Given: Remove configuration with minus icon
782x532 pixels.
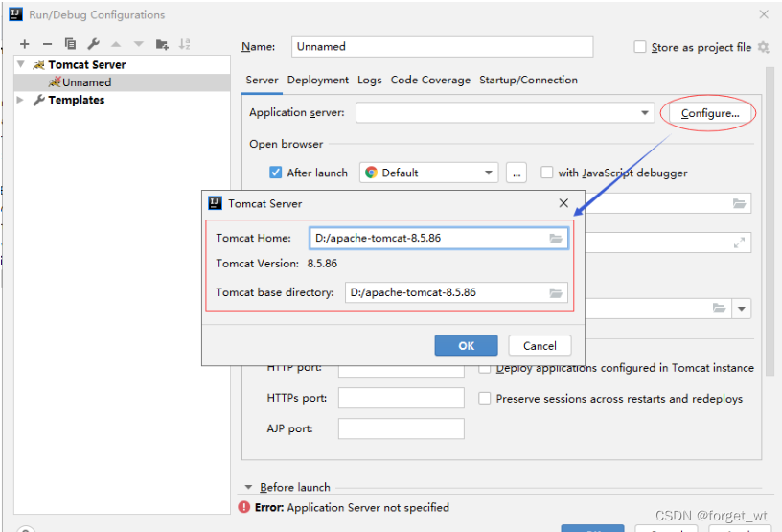Looking at the screenshot, I should 47,44.
